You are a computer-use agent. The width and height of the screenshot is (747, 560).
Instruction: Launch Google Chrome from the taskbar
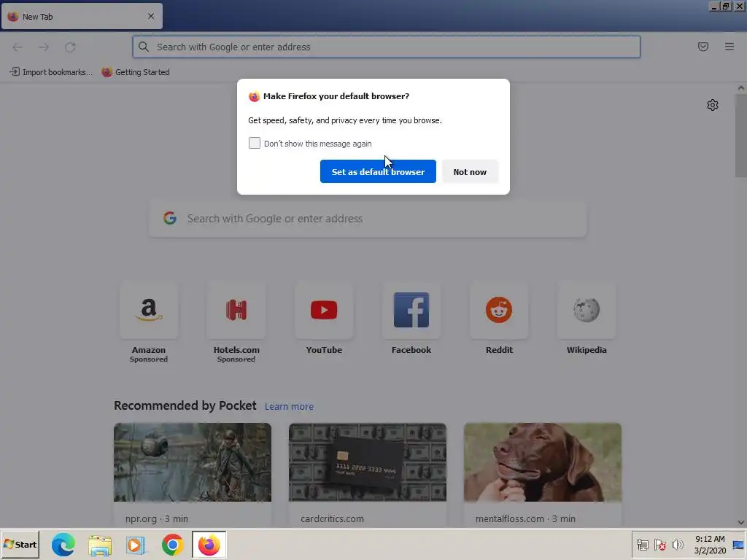(x=172, y=544)
